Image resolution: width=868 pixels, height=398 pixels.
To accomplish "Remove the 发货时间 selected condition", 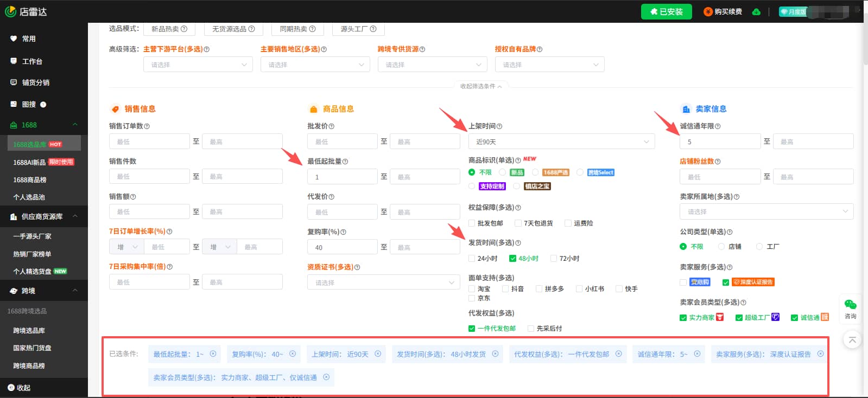I will 495,354.
